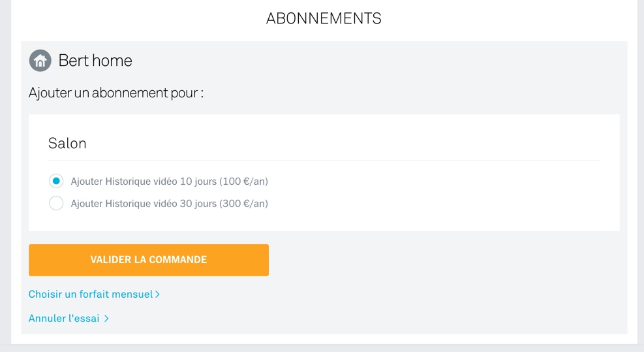This screenshot has height=352, width=644.
Task: Click the gray panel area right of Valider button
Action: [444, 260]
